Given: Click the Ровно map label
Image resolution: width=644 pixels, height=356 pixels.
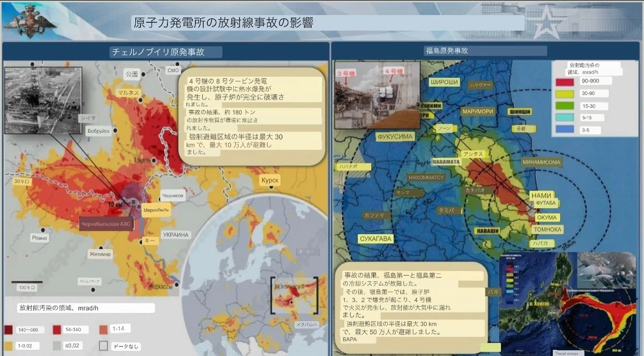Looking at the screenshot, I should [40, 237].
